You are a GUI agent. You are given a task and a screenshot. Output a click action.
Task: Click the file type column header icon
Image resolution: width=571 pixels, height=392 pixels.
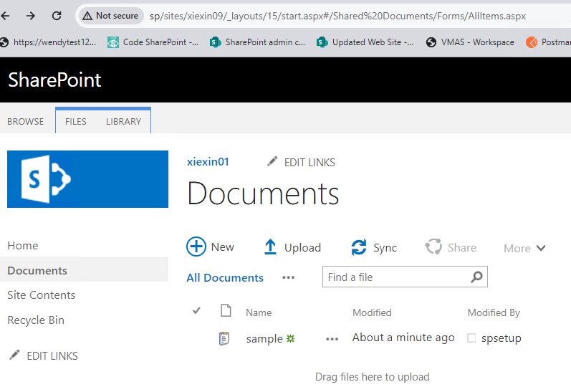[226, 310]
